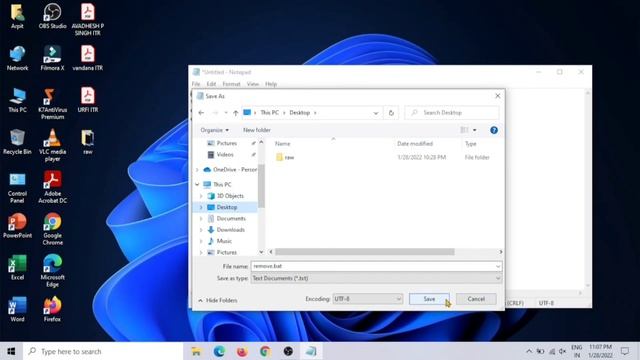
Task: Open the Save as type dropdown
Action: 376,278
